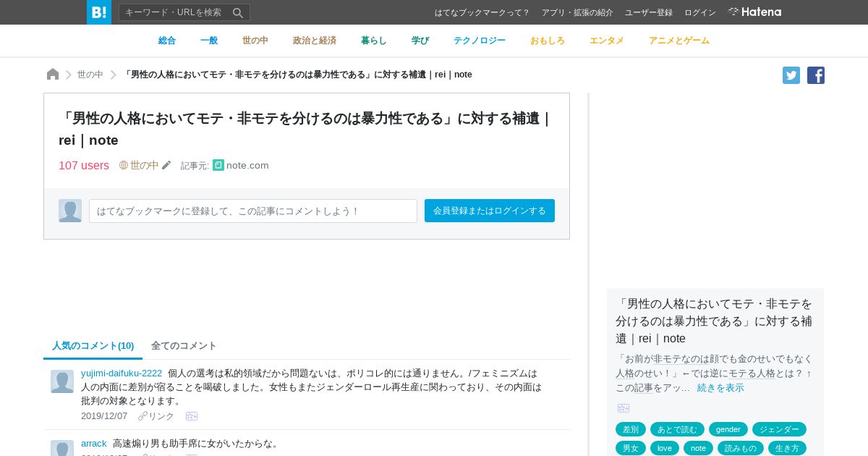Click the note tag

[698, 448]
